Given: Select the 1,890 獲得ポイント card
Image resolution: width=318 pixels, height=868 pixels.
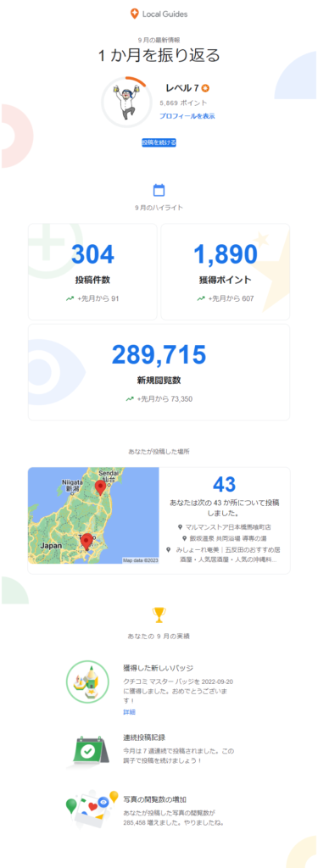Looking at the screenshot, I should point(225,272).
